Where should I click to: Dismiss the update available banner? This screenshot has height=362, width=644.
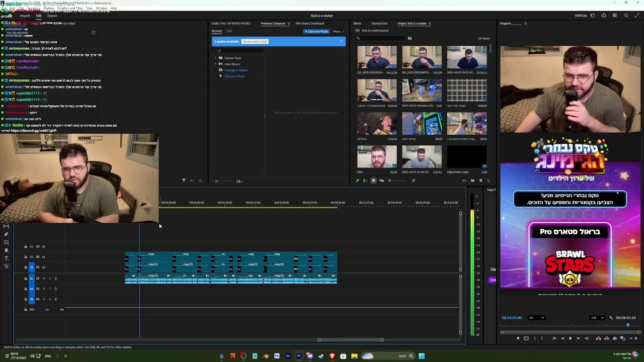(x=341, y=41)
